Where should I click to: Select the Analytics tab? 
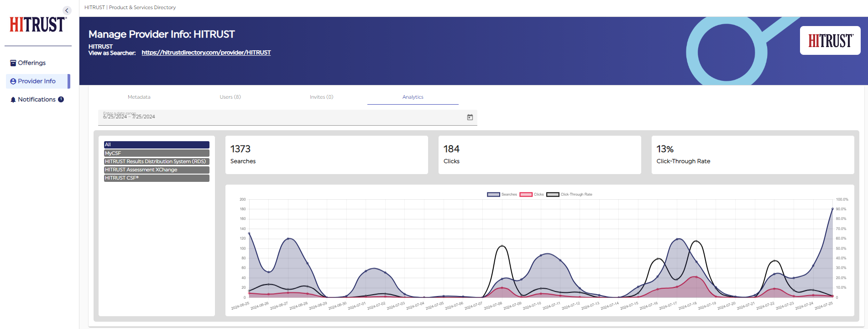point(413,97)
